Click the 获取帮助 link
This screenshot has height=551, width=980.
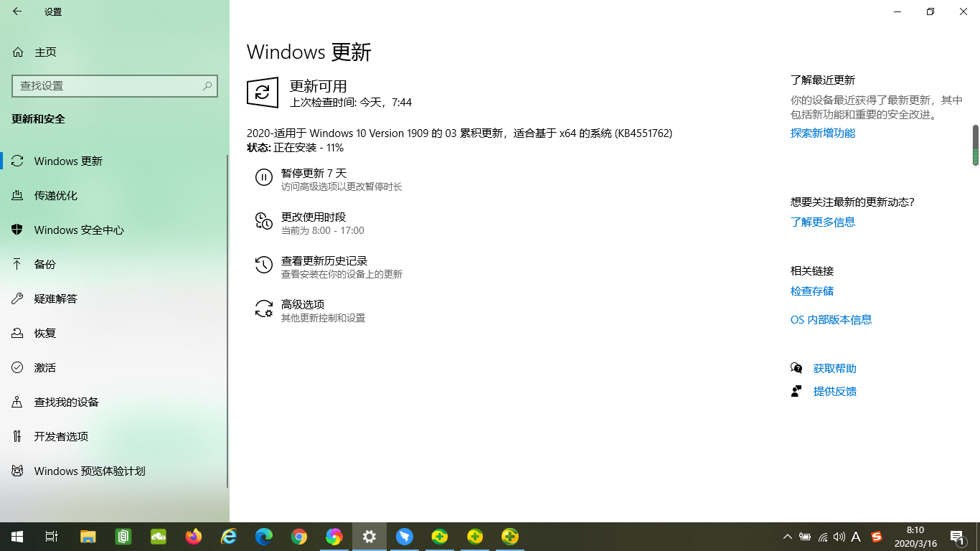click(835, 369)
